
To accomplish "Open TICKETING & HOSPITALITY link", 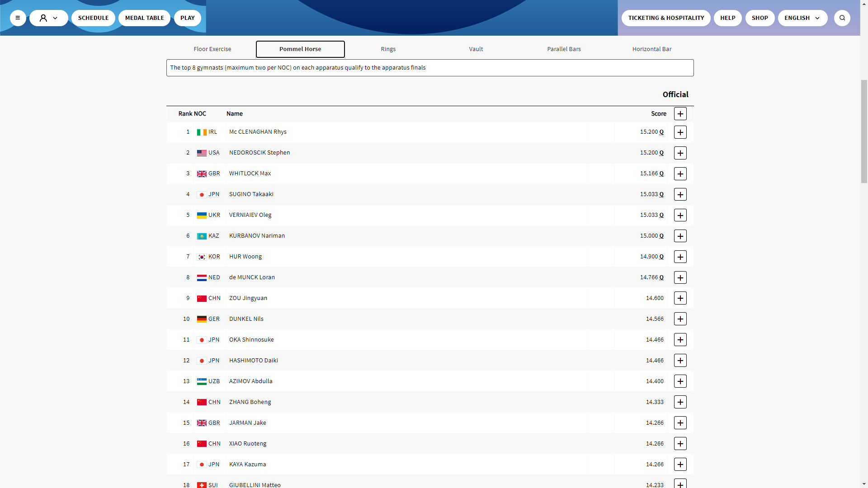I will (665, 18).
